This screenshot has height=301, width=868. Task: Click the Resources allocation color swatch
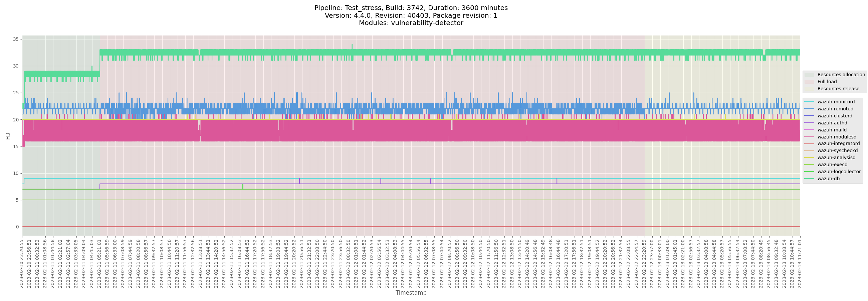click(x=809, y=75)
